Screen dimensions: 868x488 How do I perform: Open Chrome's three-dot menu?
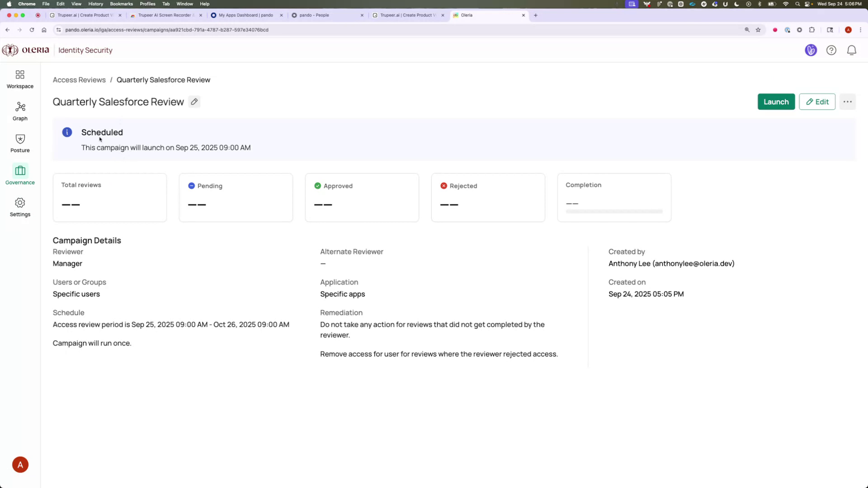coord(861,30)
